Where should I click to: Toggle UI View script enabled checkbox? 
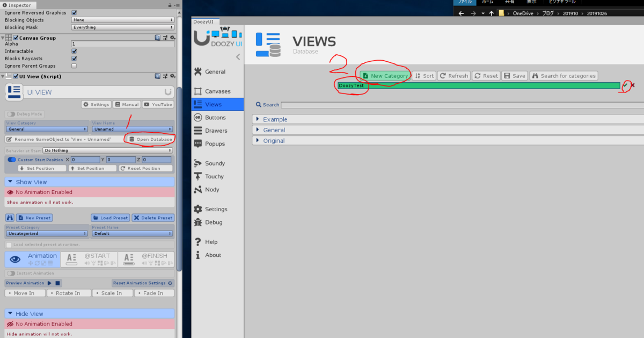pyautogui.click(x=16, y=76)
